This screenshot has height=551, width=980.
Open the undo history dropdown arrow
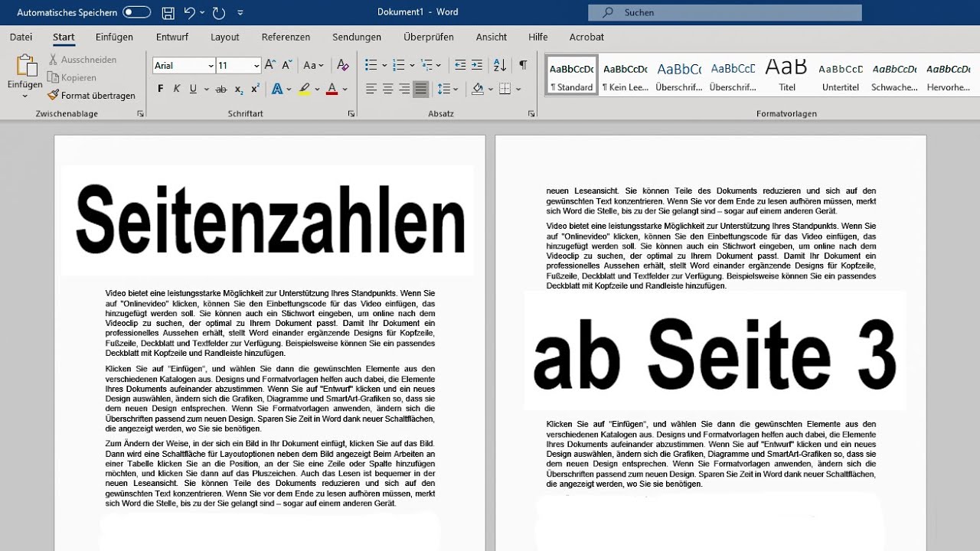point(203,12)
